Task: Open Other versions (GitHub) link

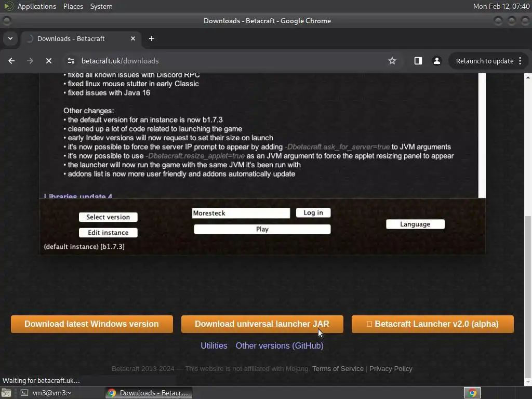Action: (x=280, y=345)
